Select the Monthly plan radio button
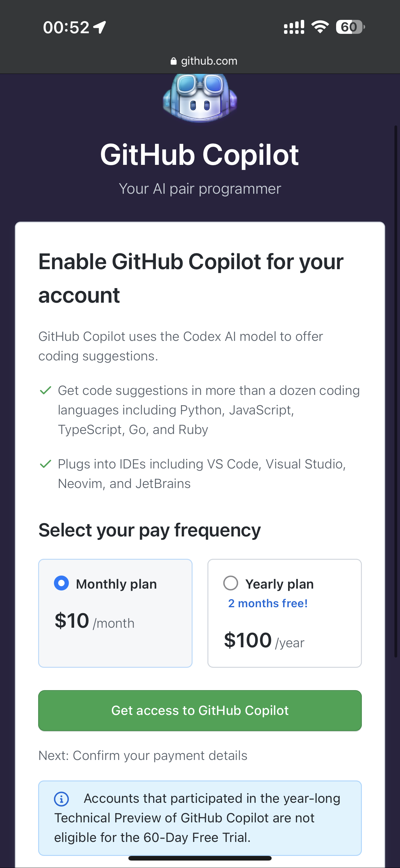 (61, 584)
